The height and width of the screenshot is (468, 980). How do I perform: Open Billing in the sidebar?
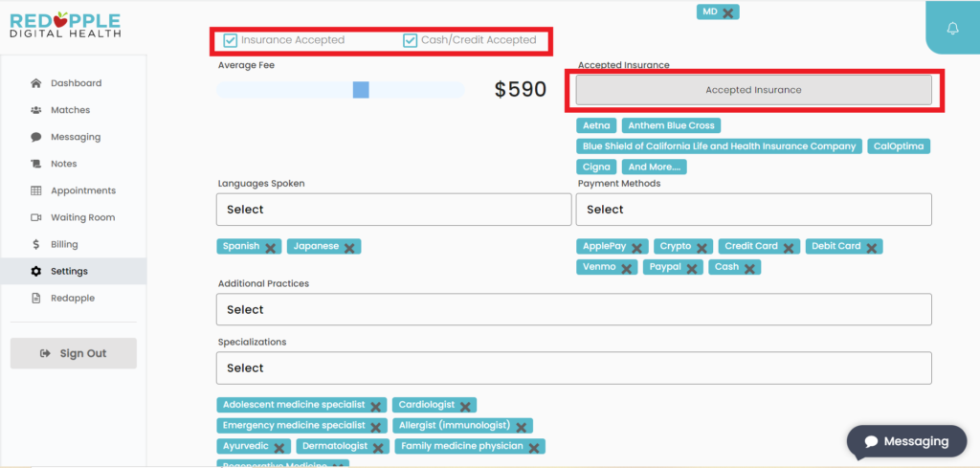click(x=73, y=244)
